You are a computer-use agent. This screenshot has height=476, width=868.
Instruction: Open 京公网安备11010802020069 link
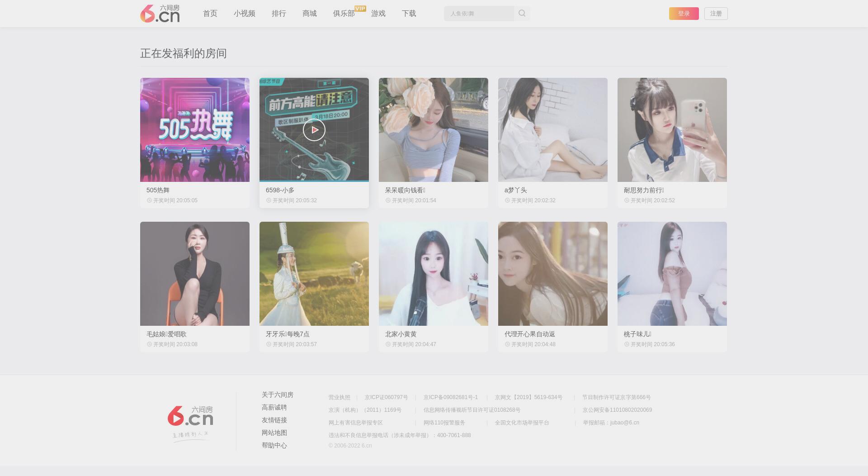[x=618, y=410]
